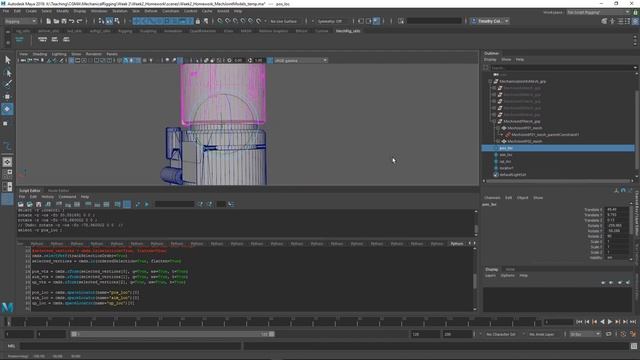Open the workspace selector dropdown
The image size is (640, 360).
[598, 12]
